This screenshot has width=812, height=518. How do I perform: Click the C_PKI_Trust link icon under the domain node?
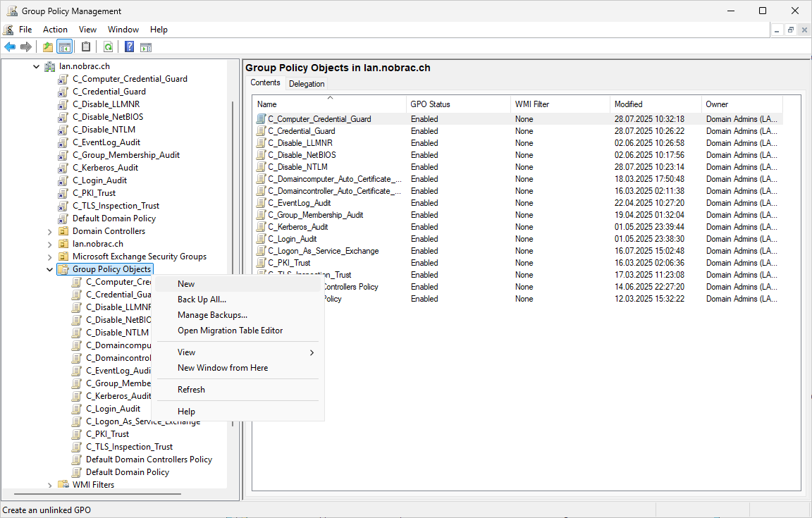(x=63, y=193)
